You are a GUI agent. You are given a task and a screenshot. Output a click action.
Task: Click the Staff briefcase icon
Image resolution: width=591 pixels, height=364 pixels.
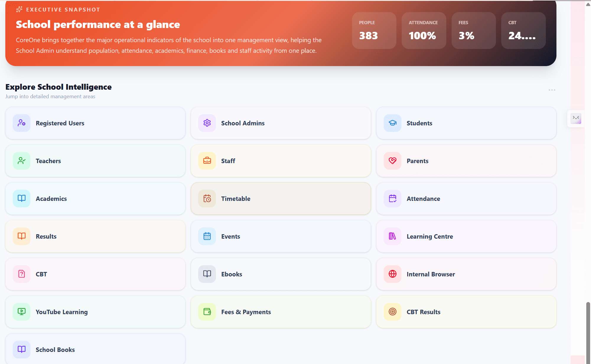(x=207, y=161)
